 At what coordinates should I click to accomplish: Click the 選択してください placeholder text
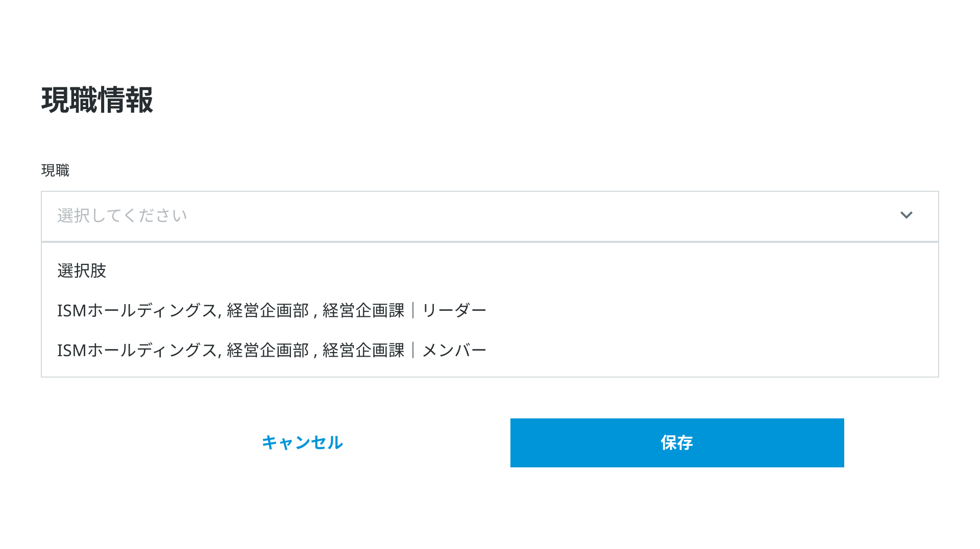[x=122, y=215]
